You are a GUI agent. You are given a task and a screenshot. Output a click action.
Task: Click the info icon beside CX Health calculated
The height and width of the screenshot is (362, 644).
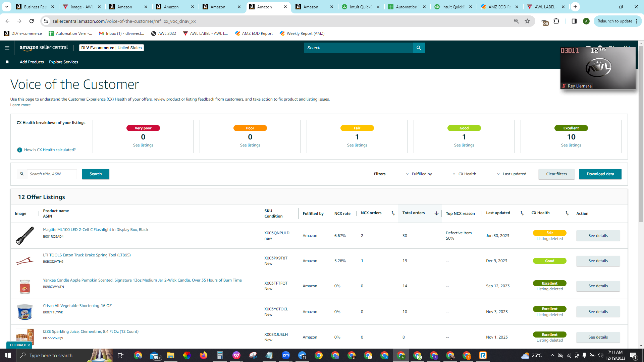(x=19, y=150)
